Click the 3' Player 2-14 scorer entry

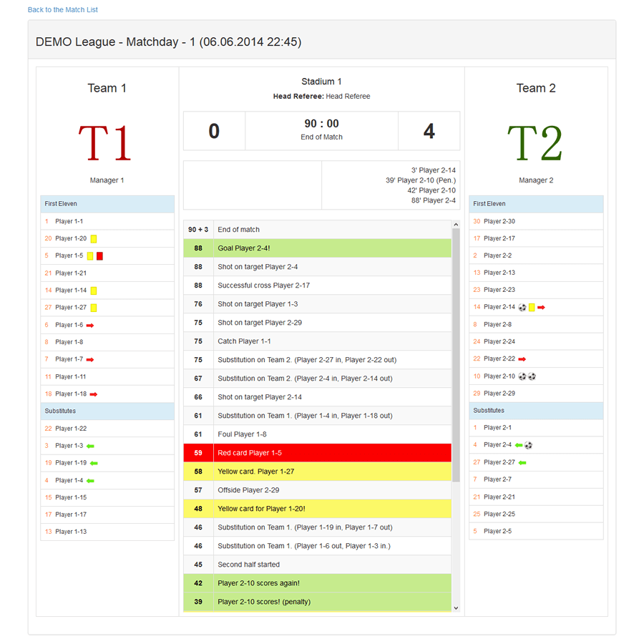pyautogui.click(x=434, y=170)
